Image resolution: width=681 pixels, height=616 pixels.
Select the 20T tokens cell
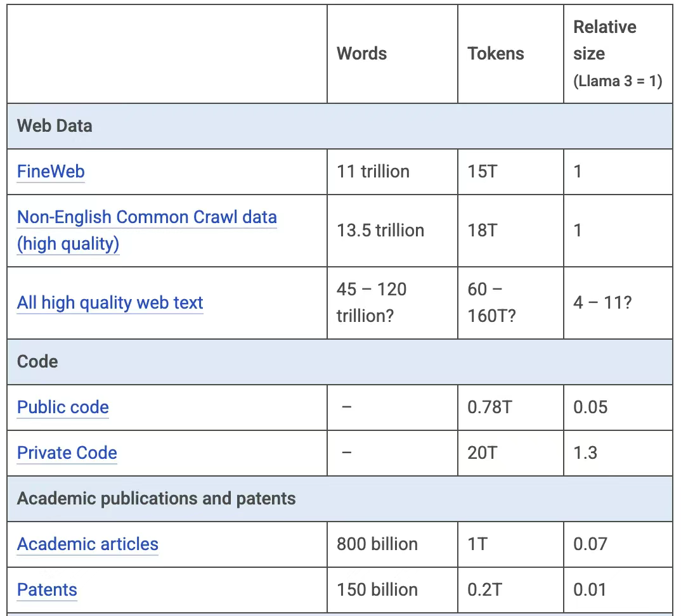pos(483,453)
